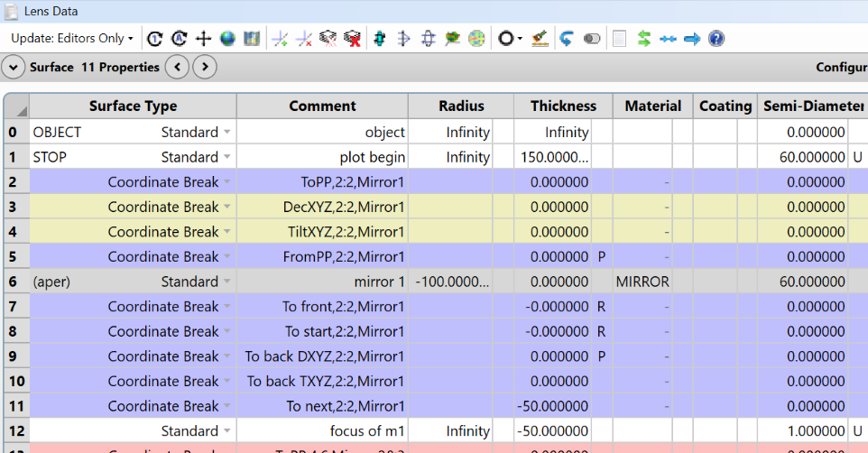Click the blue curved undo arrow icon
The image size is (868, 453).
click(567, 39)
